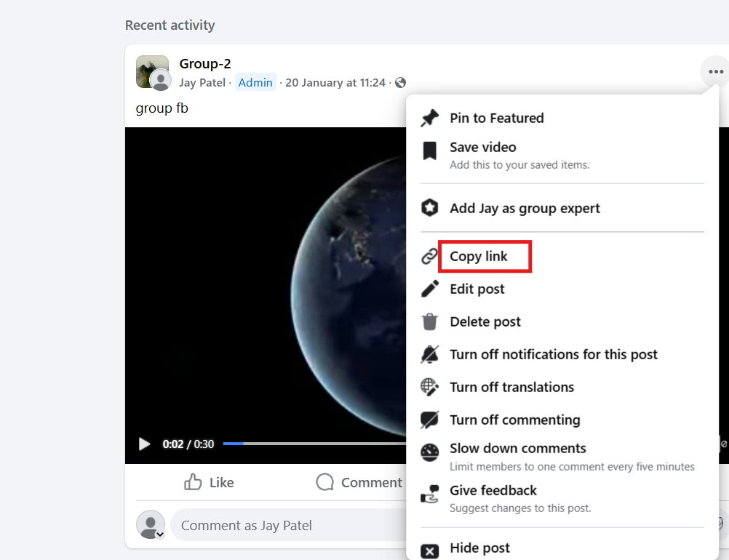This screenshot has width=729, height=560.
Task: Visit the Group-2 group page
Action: coord(204,63)
